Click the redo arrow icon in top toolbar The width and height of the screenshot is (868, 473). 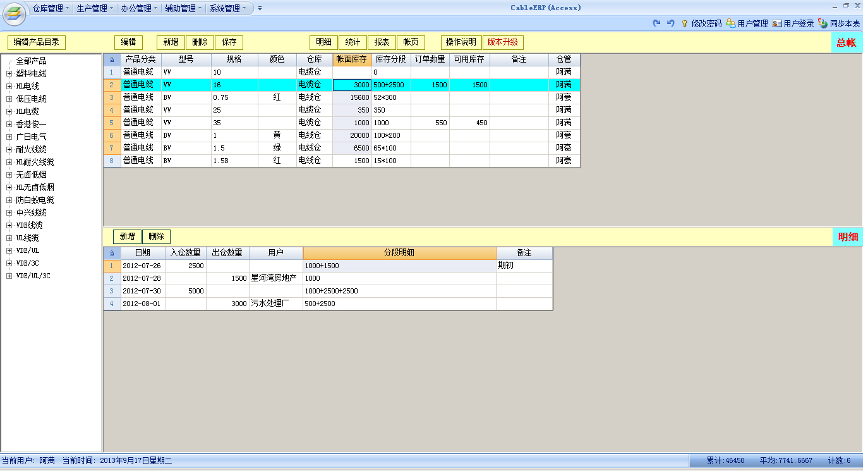coord(656,23)
